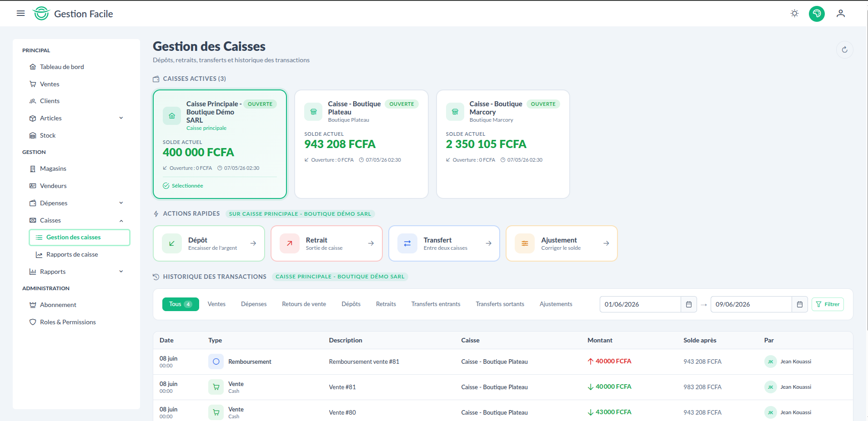Expand the Articles submenu chevron
868x421 pixels.
tap(121, 118)
